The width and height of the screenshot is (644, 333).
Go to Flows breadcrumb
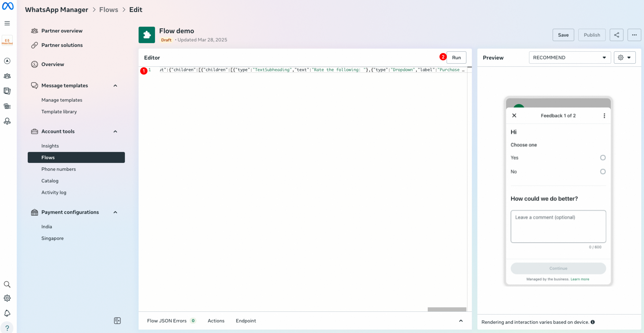click(x=109, y=10)
